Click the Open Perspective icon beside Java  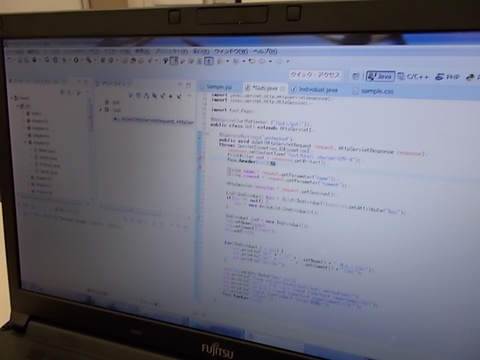(x=356, y=76)
